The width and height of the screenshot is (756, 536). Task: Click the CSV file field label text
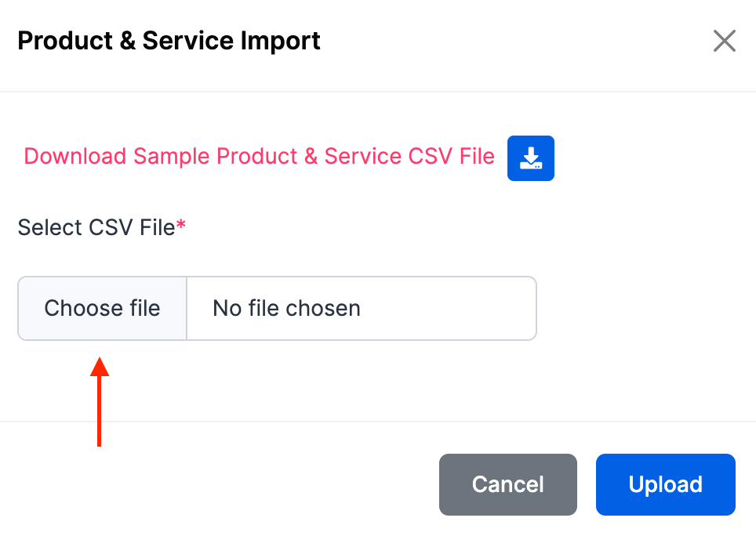pos(96,228)
